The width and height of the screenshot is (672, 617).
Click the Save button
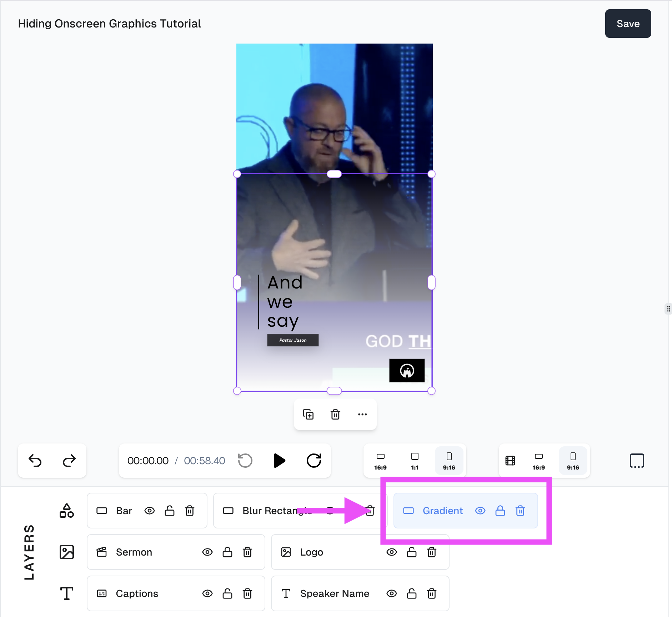tap(628, 24)
